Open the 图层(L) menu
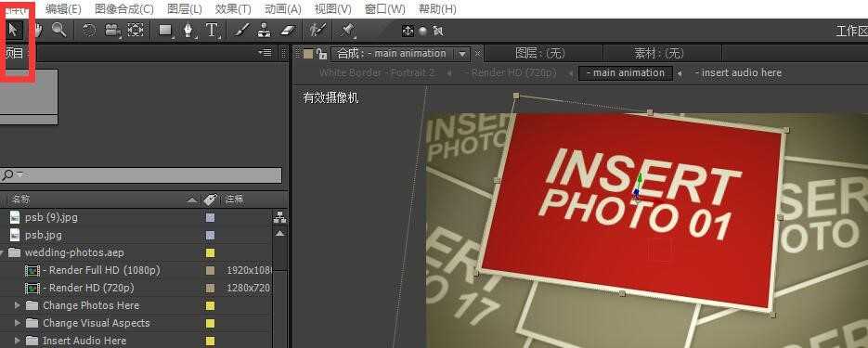868x348 pixels. coord(185,9)
